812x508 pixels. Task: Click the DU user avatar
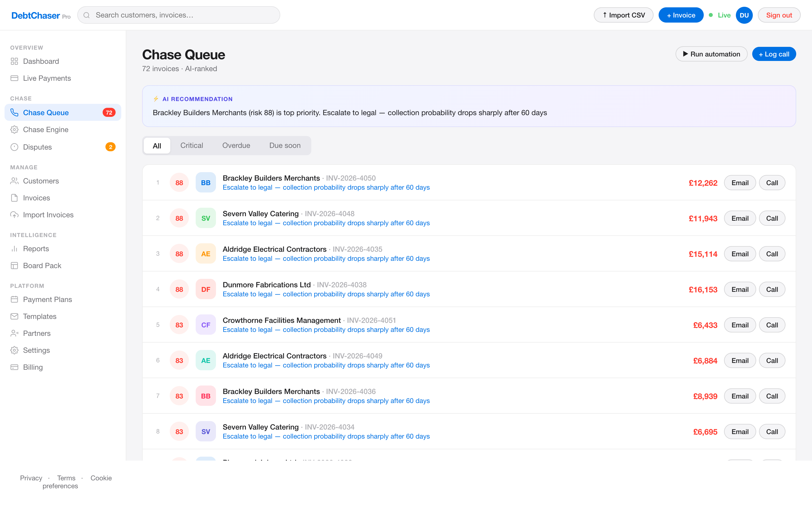(x=744, y=15)
